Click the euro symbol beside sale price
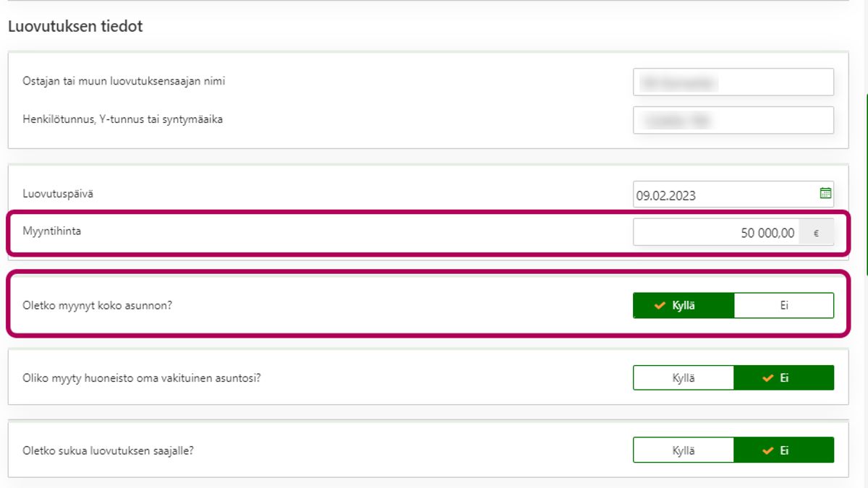The image size is (868, 488). pos(817,233)
